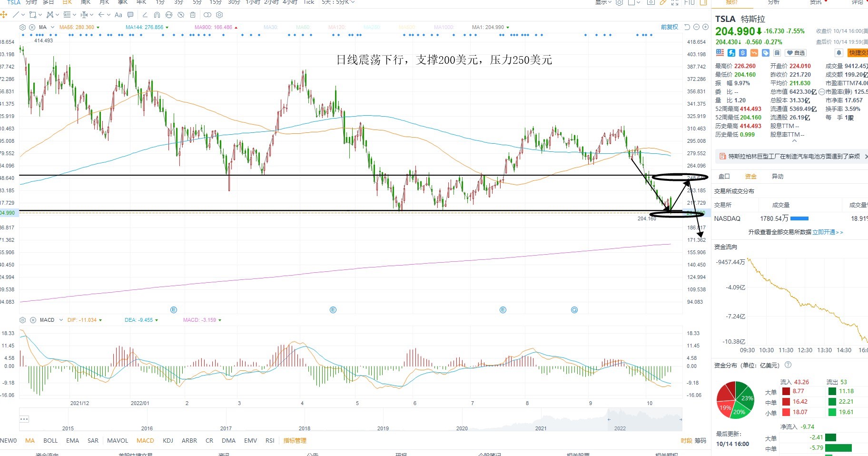Toggle the MACD histogram options arrow
This screenshot has height=456, width=868.
(220, 320)
